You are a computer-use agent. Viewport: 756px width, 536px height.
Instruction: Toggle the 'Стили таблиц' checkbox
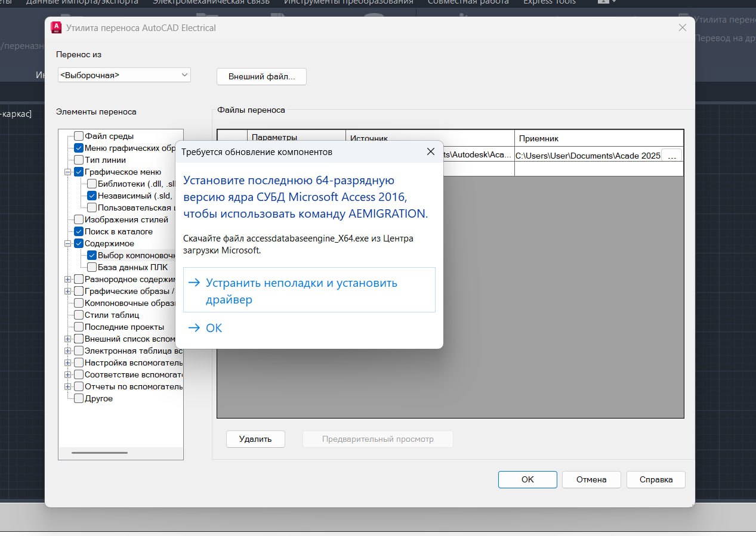point(79,315)
